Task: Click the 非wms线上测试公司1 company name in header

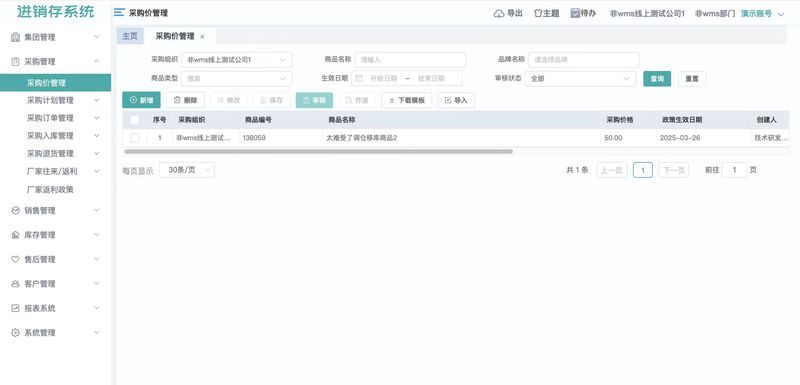Action: [647, 14]
